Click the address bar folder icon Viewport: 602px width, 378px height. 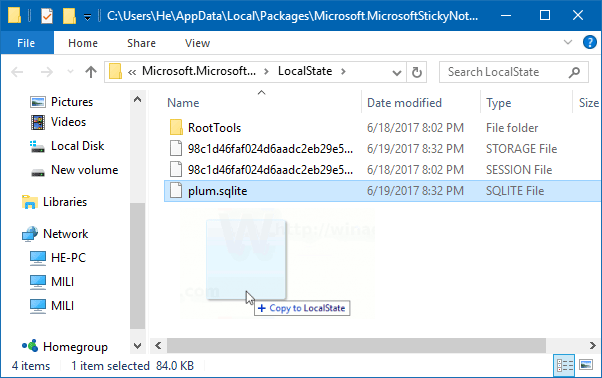tap(115, 72)
